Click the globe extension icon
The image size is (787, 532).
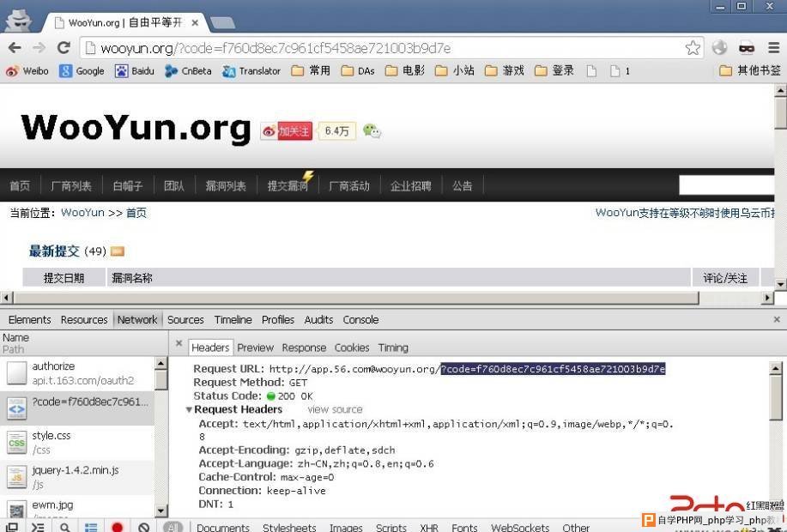(719, 47)
